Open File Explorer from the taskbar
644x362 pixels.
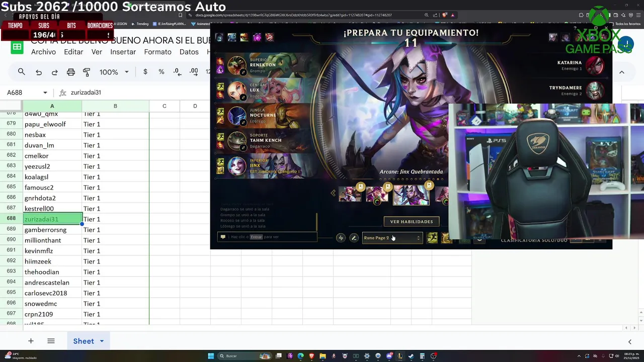point(323,356)
